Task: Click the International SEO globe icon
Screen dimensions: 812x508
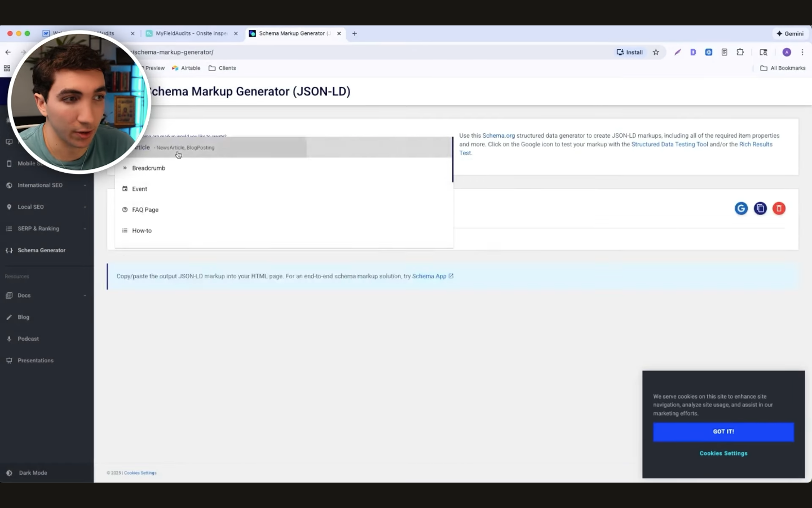Action: [x=9, y=185]
